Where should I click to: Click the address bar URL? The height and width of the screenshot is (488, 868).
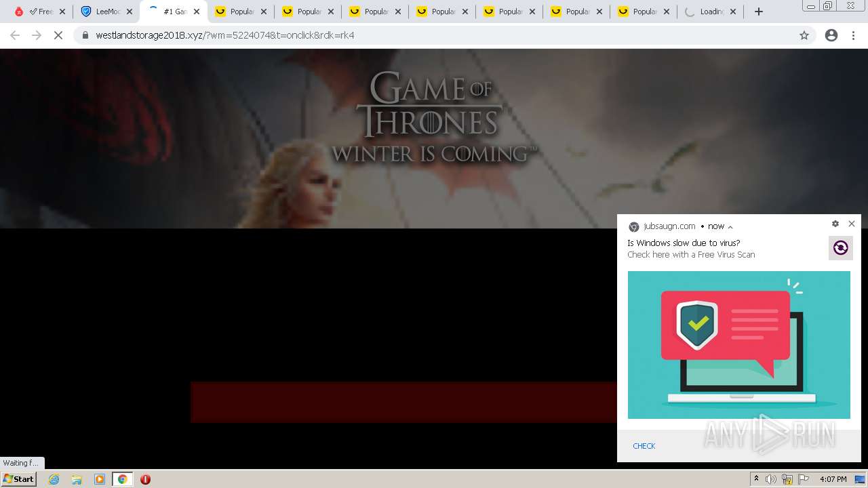(225, 35)
